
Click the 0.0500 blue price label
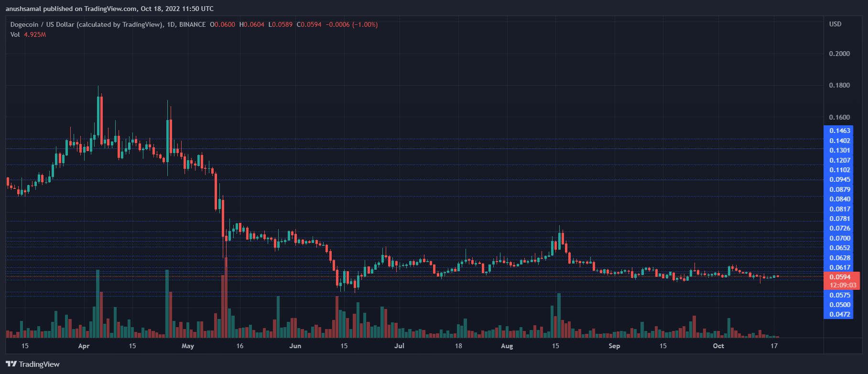click(x=840, y=305)
